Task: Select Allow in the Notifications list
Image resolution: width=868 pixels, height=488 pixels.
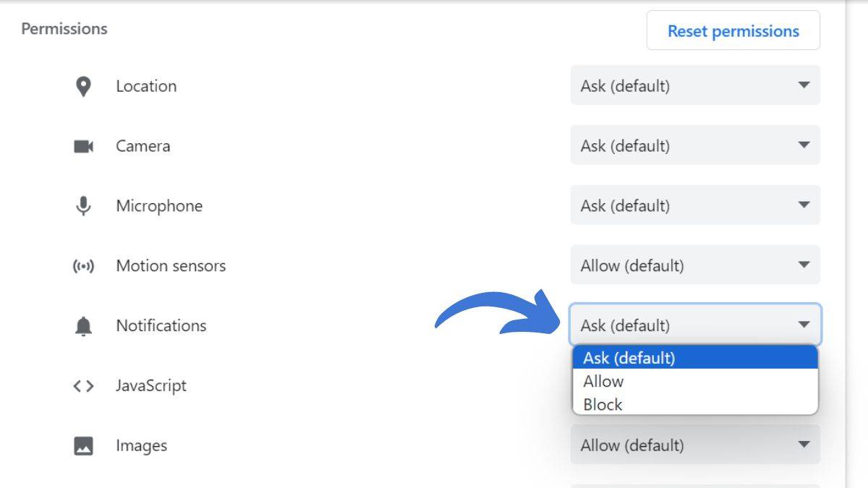Action: pos(604,381)
